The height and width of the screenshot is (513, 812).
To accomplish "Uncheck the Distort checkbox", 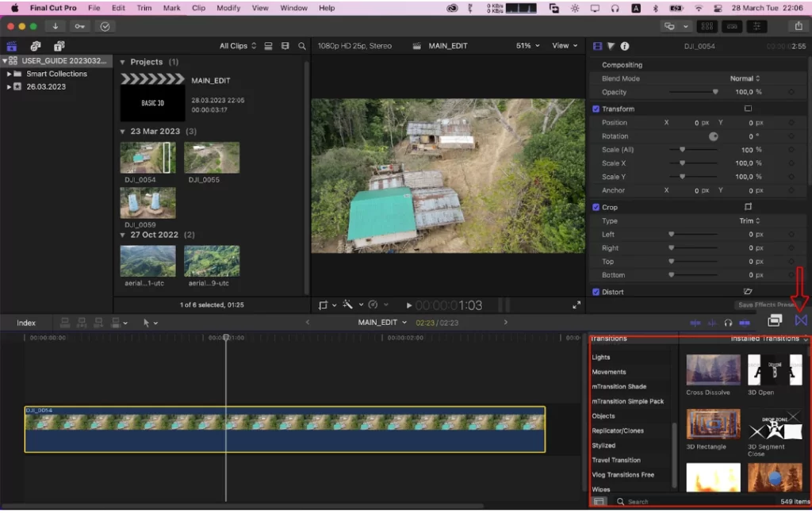I will [596, 292].
